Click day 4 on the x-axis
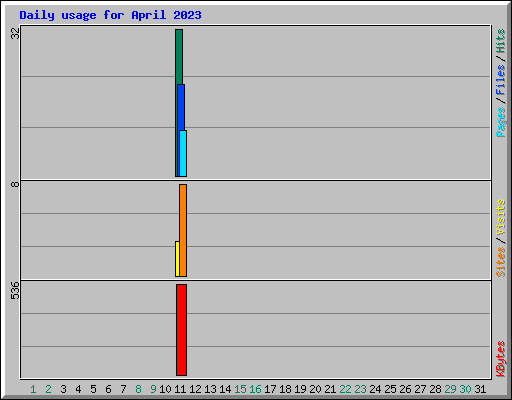Viewport: 512px width, 400px height. pyautogui.click(x=78, y=389)
